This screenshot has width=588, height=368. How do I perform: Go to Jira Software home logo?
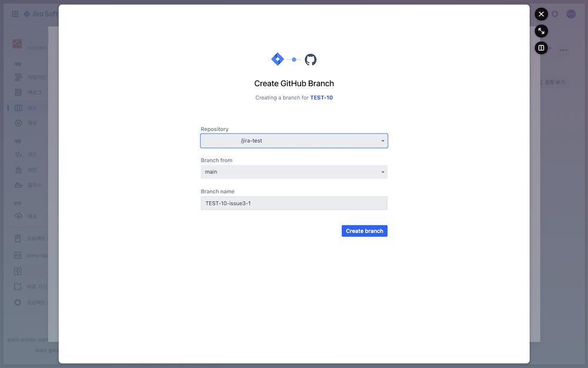[x=41, y=14]
